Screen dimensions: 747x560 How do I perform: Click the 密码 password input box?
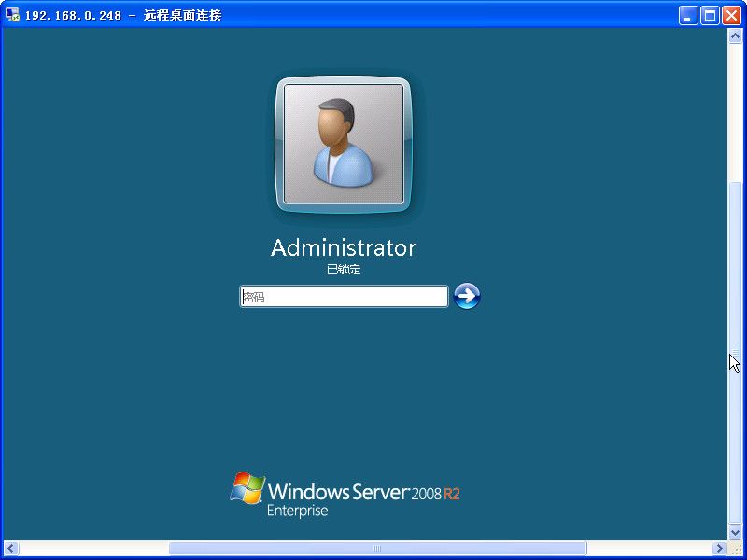point(343,295)
